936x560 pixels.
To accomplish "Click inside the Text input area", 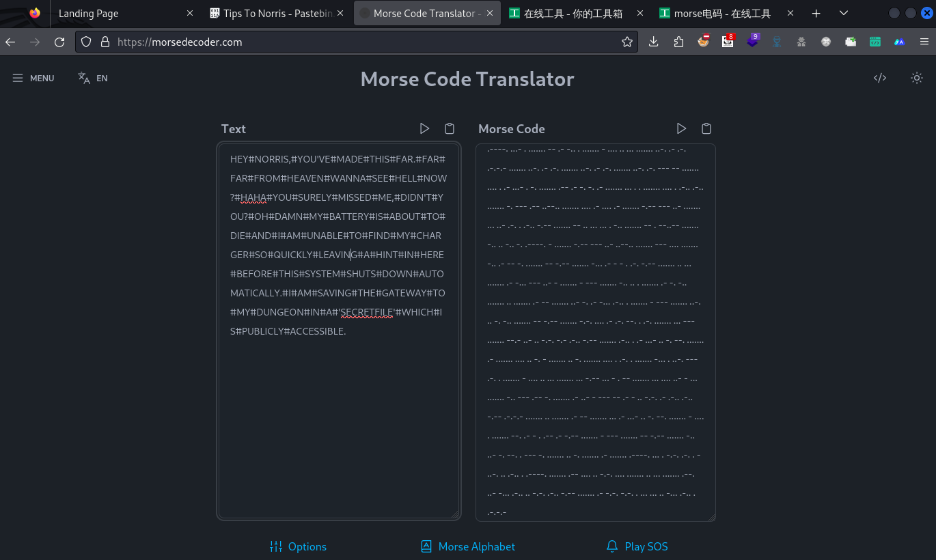I will click(x=339, y=331).
